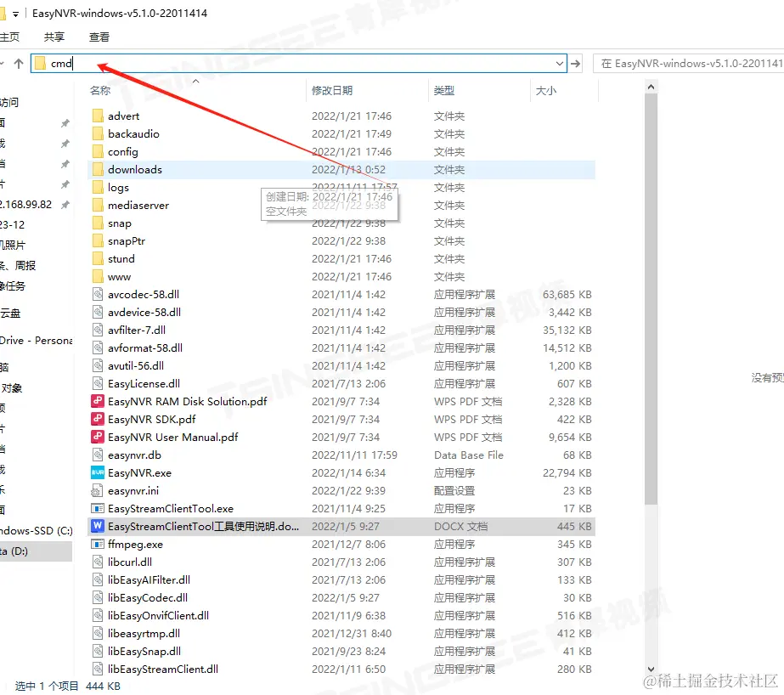Sort by the 类型 column header
This screenshot has height=695, width=784.
pyautogui.click(x=444, y=91)
